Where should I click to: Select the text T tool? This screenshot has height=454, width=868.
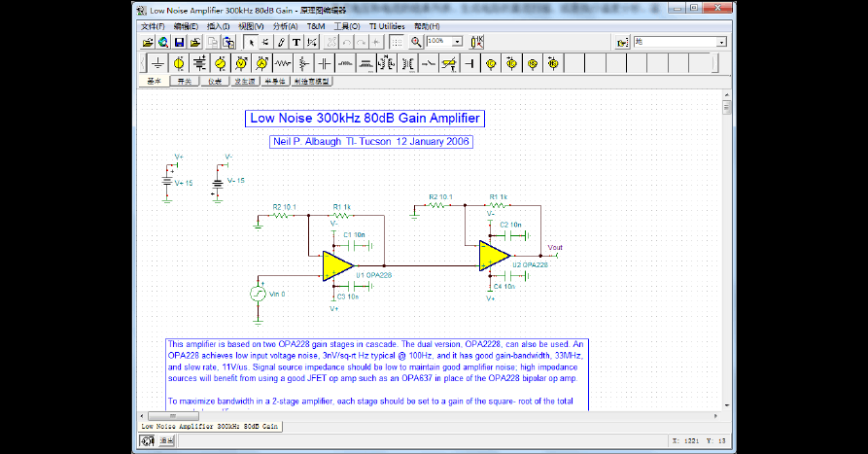296,42
